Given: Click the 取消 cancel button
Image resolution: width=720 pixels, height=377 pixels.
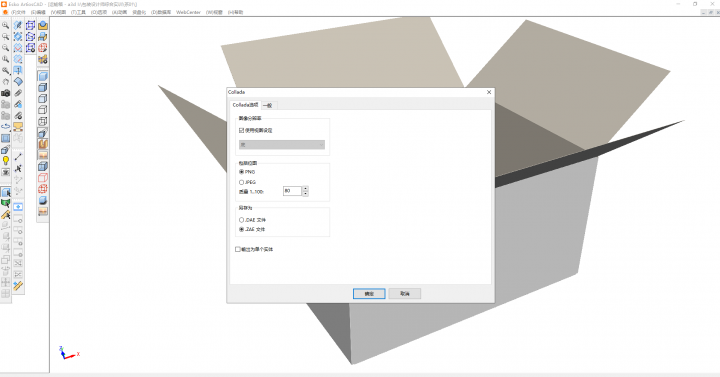Looking at the screenshot, I should [405, 294].
